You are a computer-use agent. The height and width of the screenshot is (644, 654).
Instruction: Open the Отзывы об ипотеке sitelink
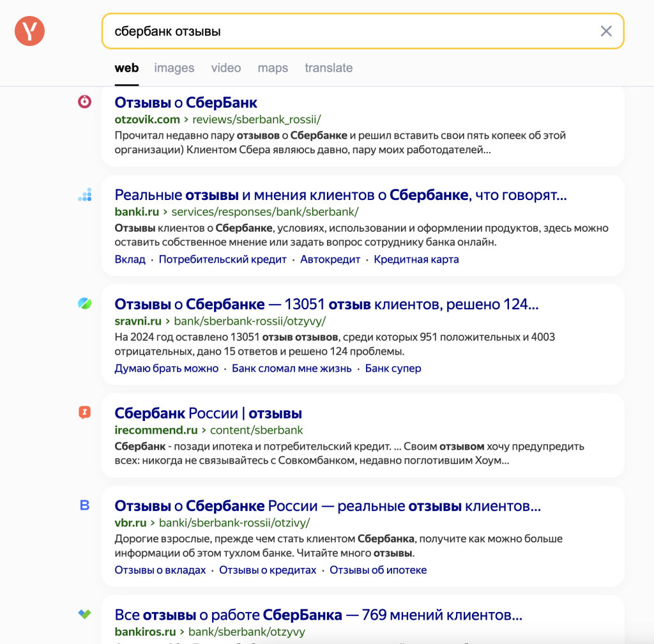tap(378, 570)
